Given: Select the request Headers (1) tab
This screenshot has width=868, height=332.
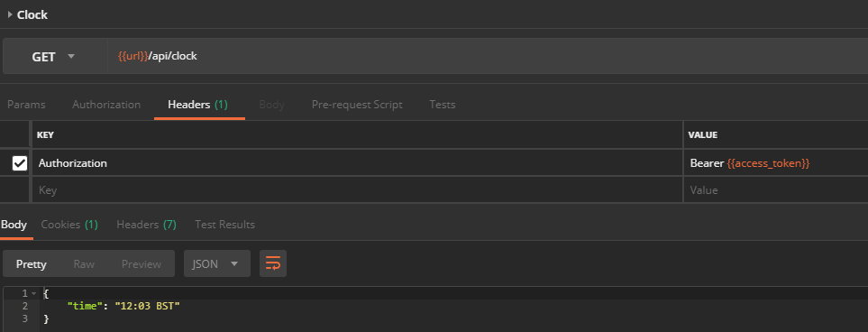Looking at the screenshot, I should (197, 104).
